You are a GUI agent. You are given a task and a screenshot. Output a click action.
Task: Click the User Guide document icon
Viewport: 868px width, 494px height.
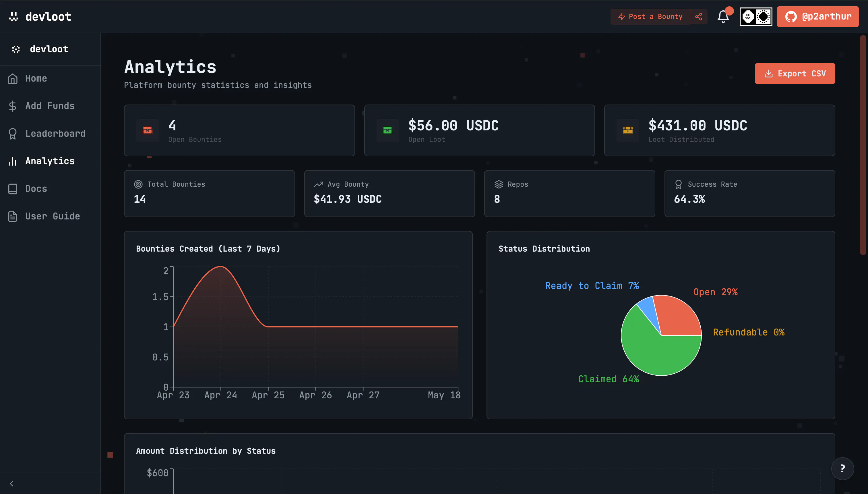13,216
